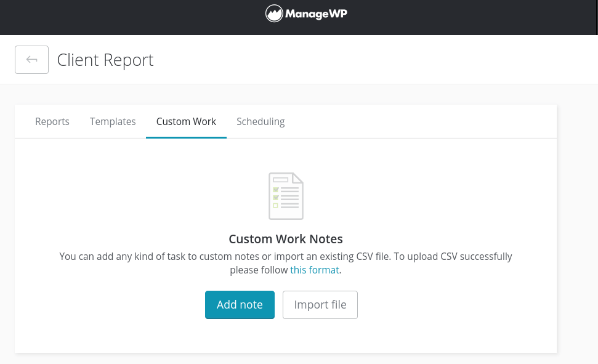
Task: Open the Scheduling tab
Action: [261, 121]
